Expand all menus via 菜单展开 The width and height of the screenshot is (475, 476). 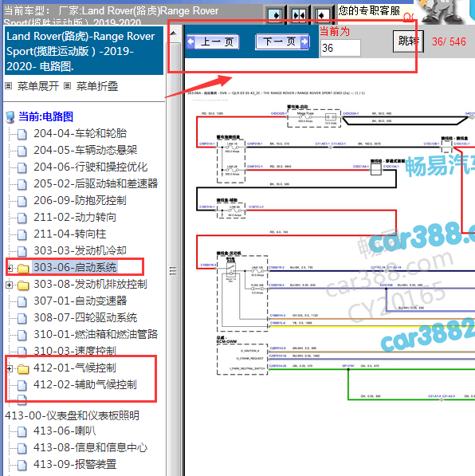tap(38, 86)
